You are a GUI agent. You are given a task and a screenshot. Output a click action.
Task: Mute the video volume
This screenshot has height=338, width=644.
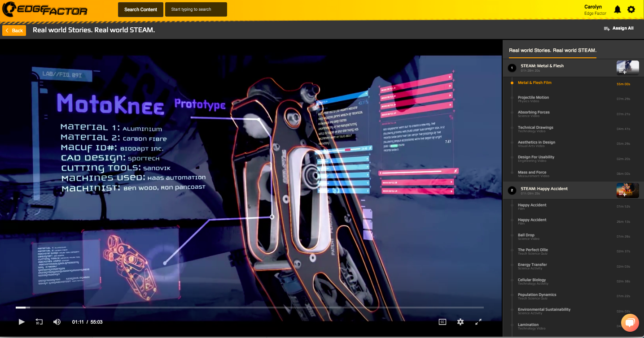[57, 322]
